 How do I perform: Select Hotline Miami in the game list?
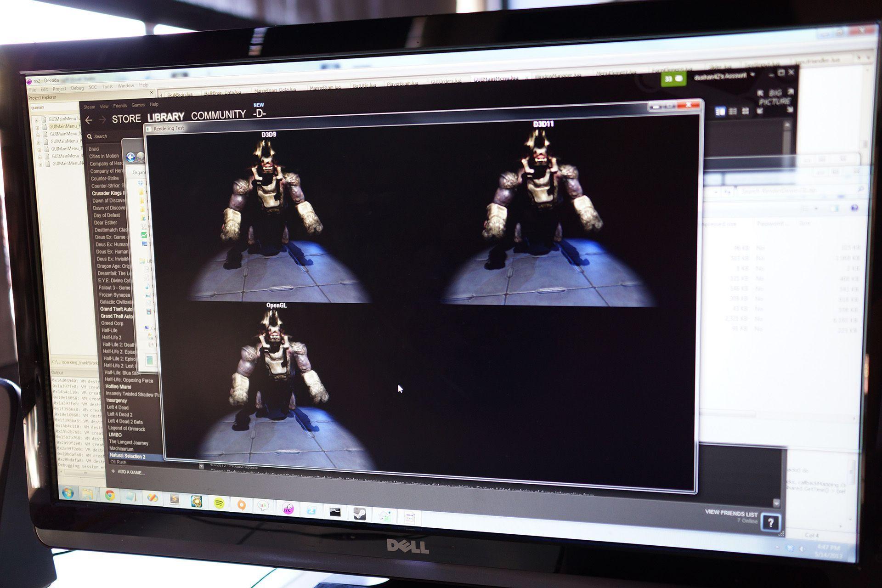118,387
